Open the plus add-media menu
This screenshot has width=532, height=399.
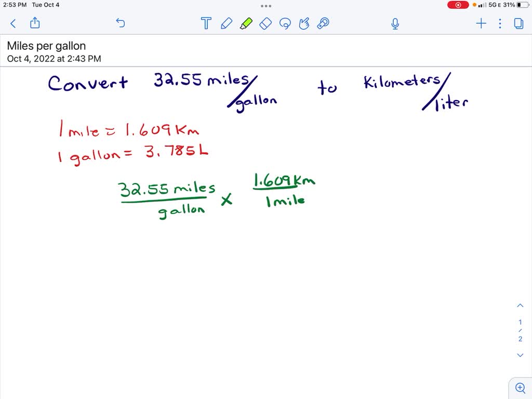coord(481,23)
